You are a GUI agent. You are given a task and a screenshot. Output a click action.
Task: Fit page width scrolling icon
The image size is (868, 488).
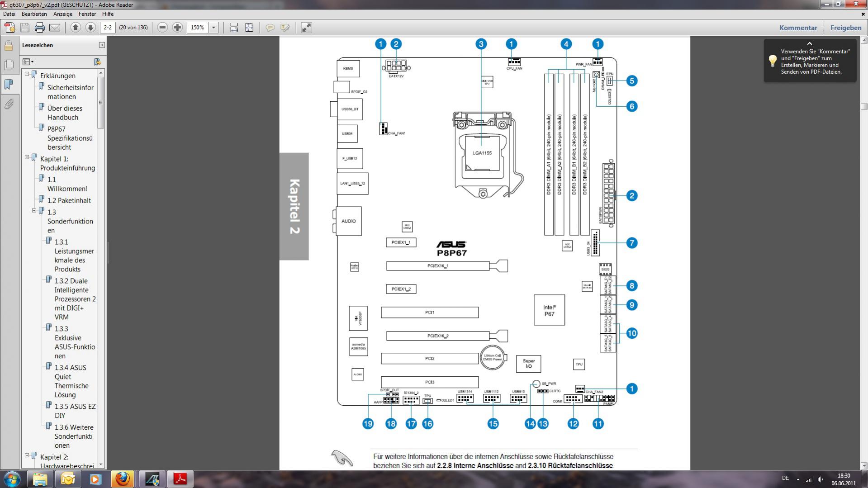pyautogui.click(x=234, y=28)
